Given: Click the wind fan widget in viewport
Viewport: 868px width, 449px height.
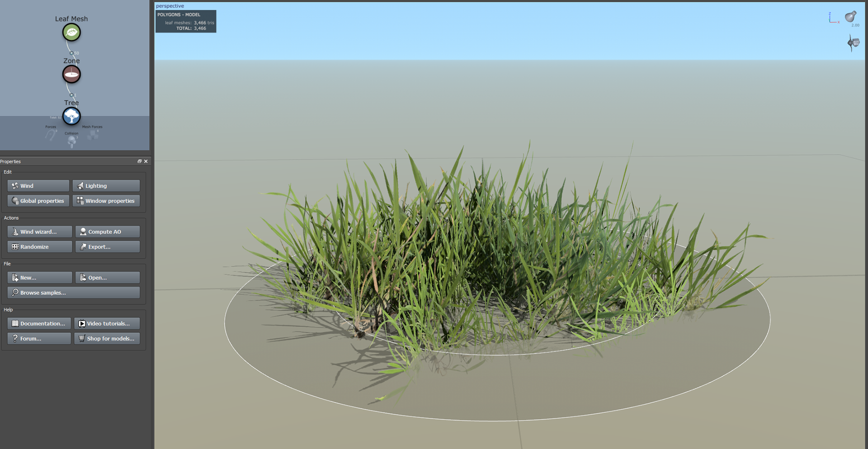Looking at the screenshot, I should 853,43.
